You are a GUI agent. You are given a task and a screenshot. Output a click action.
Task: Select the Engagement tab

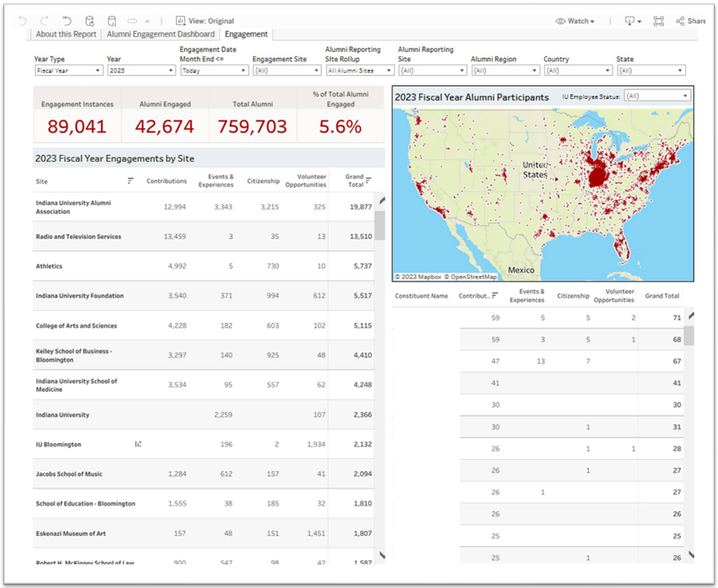(x=246, y=34)
